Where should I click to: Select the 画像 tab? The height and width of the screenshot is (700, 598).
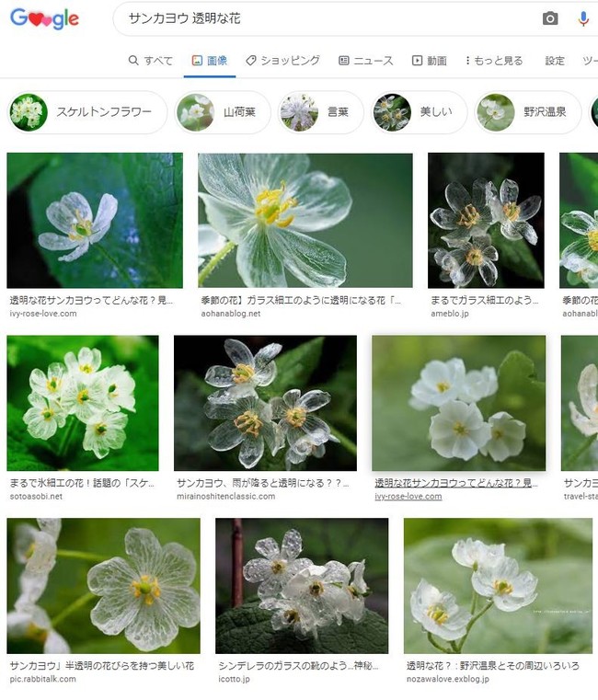[x=210, y=61]
